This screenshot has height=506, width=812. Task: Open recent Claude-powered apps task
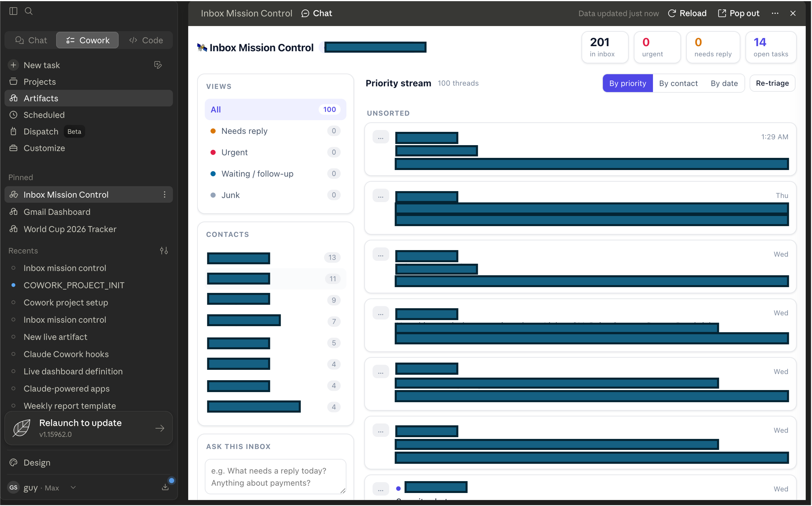click(x=89, y=389)
